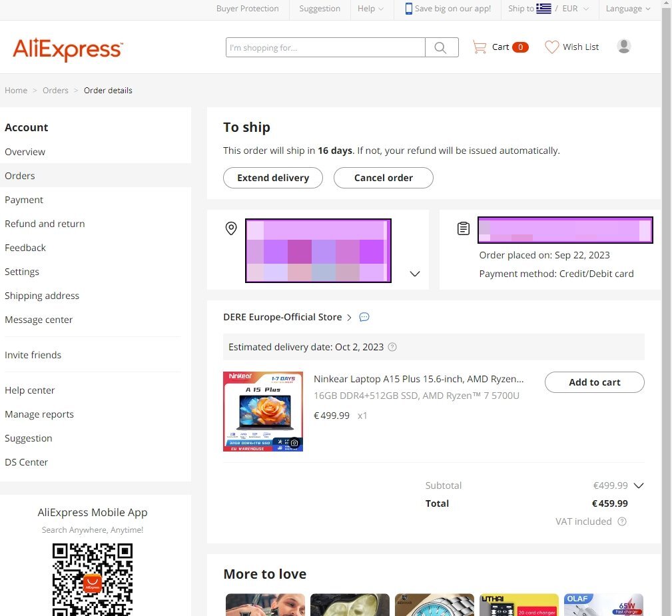
Task: Open Help center in sidebar
Action: click(29, 390)
